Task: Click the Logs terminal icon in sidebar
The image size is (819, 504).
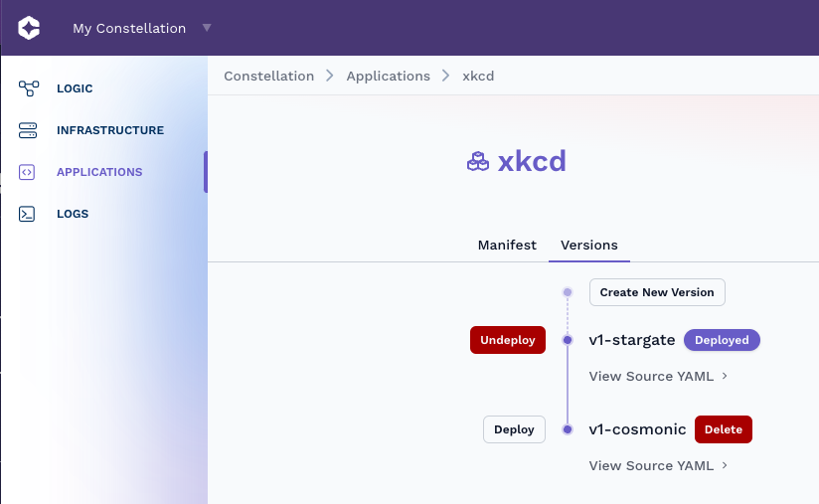Action: [x=27, y=214]
